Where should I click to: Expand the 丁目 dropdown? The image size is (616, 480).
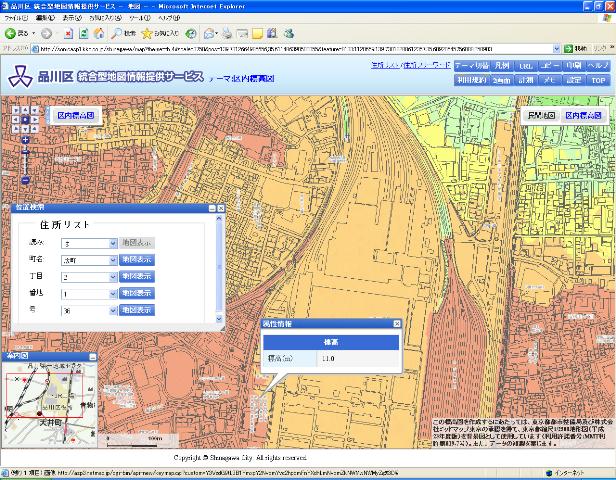112,276
